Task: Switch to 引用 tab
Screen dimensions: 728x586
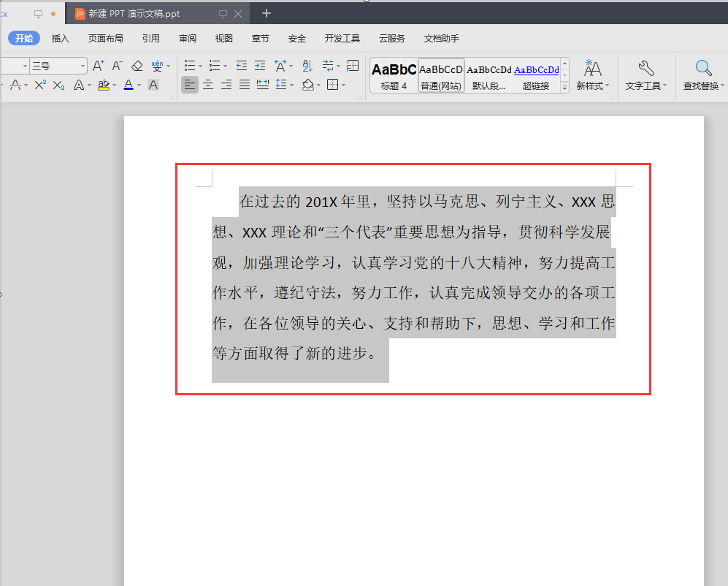Action: pos(151,39)
